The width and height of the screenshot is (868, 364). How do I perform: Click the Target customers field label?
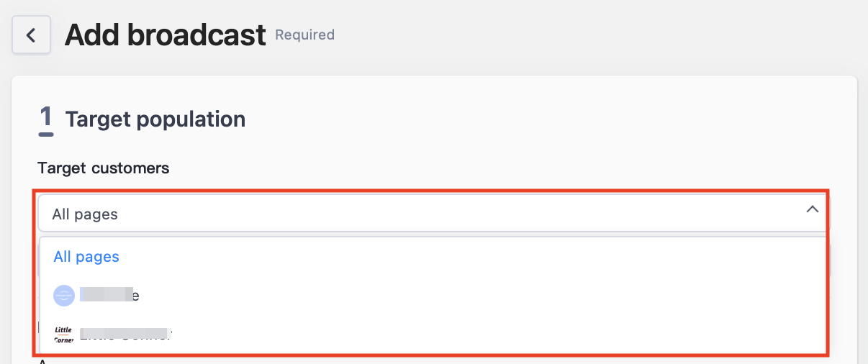104,168
